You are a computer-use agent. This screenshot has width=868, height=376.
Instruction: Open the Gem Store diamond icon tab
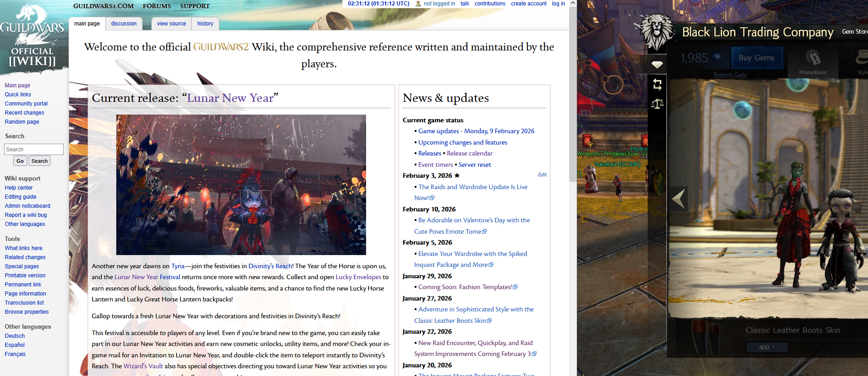tap(657, 65)
